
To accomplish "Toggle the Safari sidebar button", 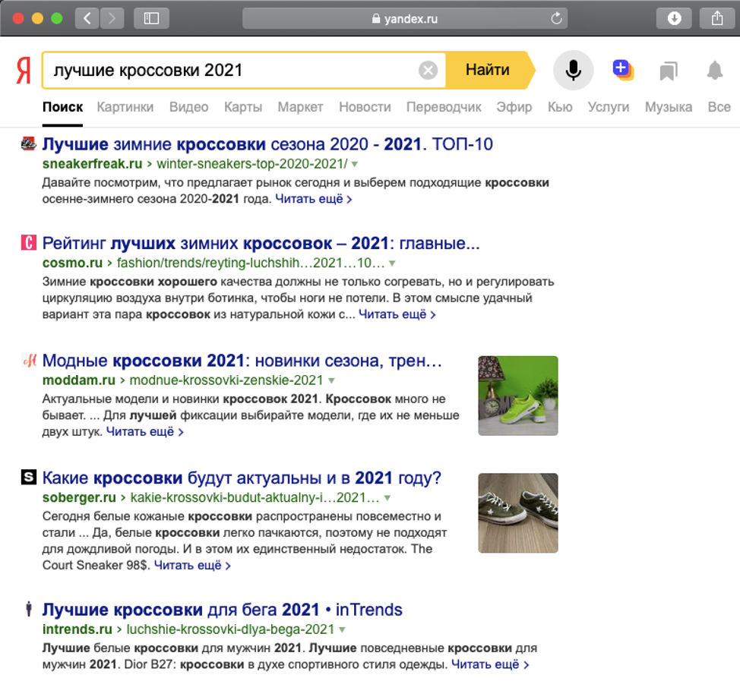I will [x=151, y=18].
